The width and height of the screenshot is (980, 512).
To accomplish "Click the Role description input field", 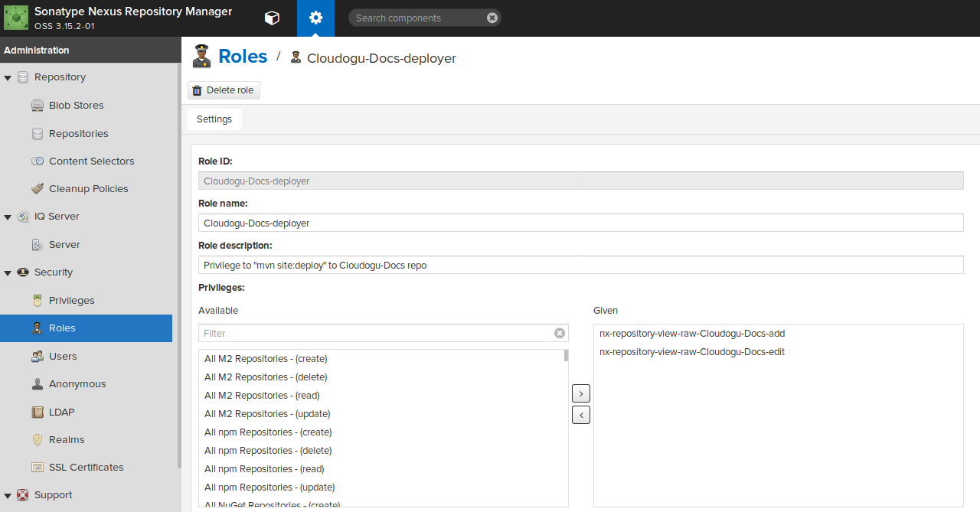I will 580,265.
